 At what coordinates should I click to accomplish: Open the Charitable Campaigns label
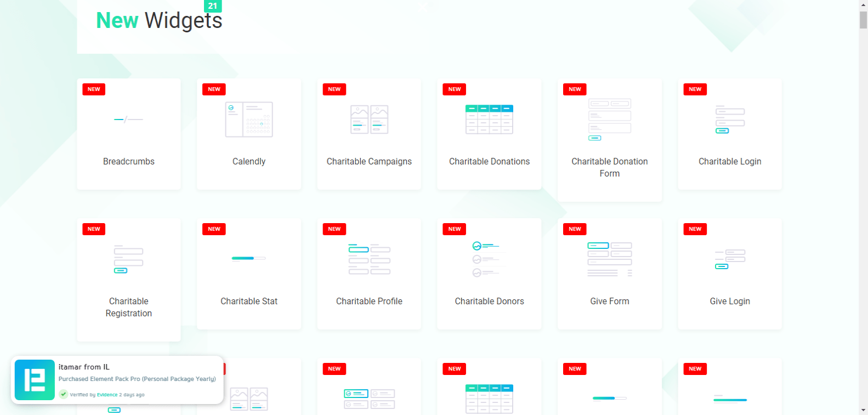coord(369,161)
